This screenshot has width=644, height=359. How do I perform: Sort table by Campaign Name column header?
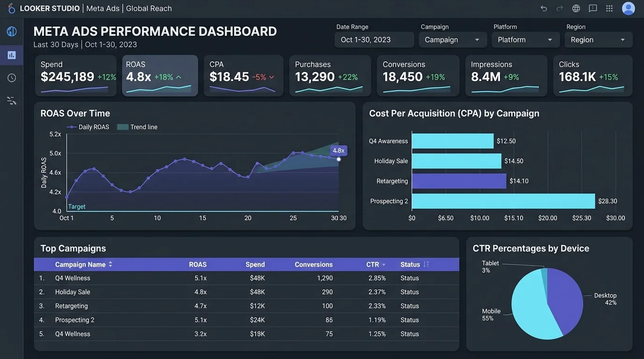click(x=80, y=265)
